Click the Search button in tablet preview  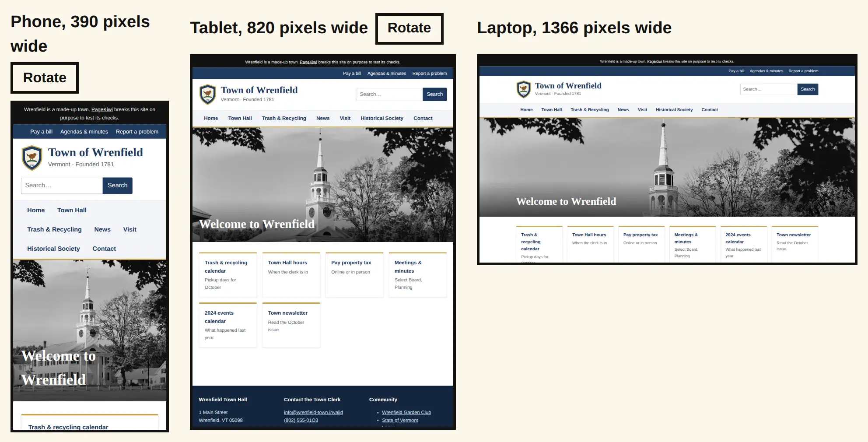coord(434,94)
